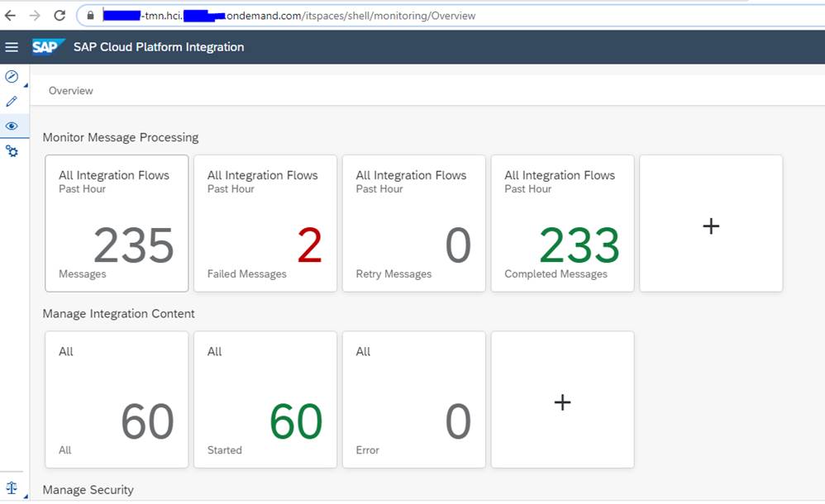Image resolution: width=825 pixels, height=504 pixels.
Task: Open the Error integration content tile
Action: 414,399
